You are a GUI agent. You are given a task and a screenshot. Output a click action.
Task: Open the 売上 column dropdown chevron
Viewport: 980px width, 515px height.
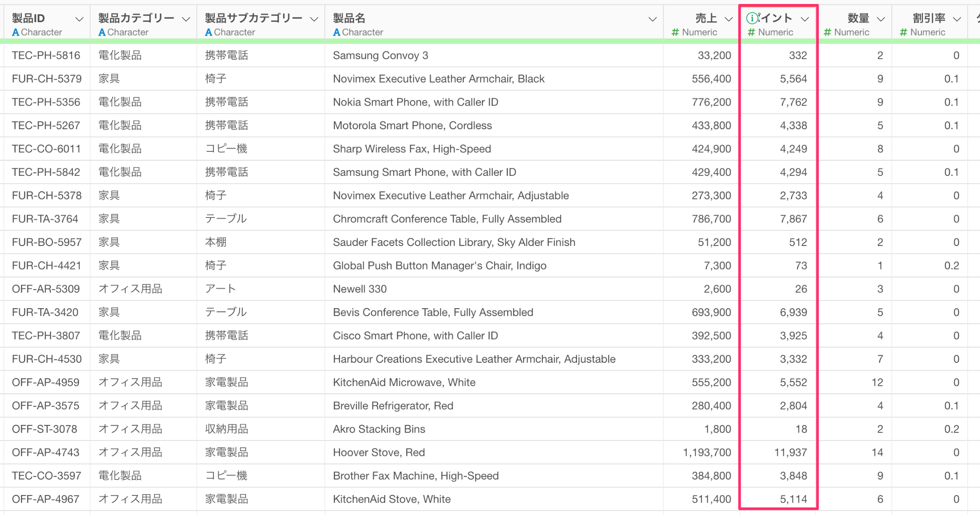(728, 19)
